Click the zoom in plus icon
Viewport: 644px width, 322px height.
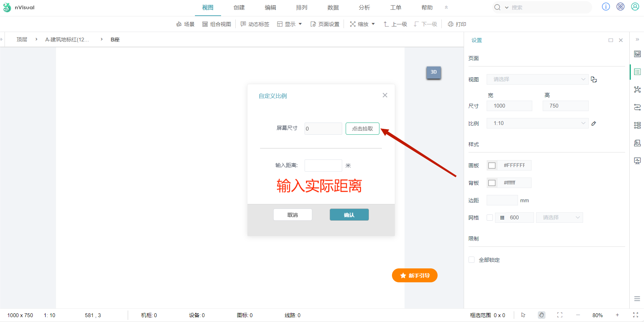[617, 315]
